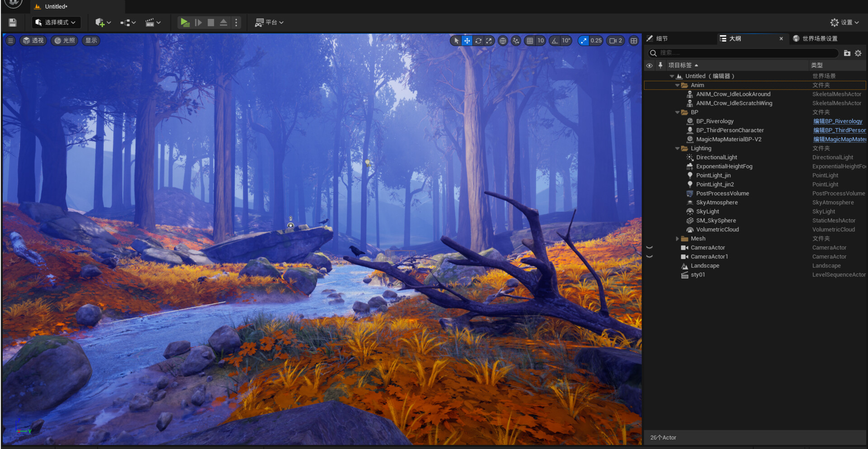Expand the Mesh folder in the outliner
The height and width of the screenshot is (449, 868).
pos(677,239)
